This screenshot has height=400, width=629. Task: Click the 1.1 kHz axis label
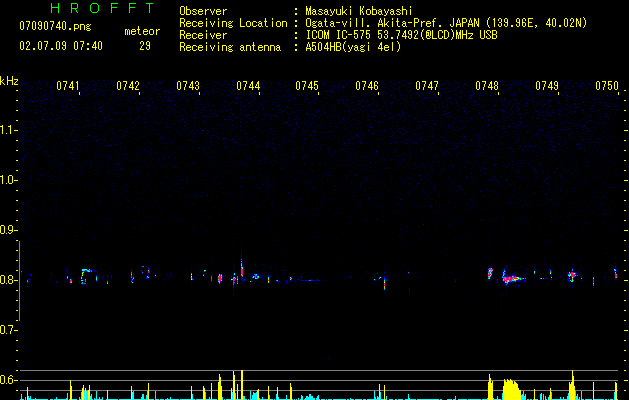pos(8,130)
